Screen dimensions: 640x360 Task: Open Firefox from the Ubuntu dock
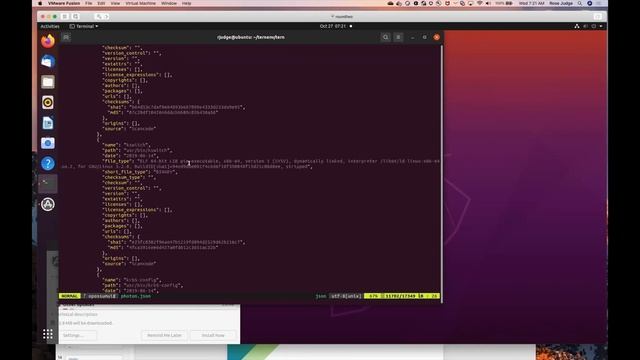48,41
